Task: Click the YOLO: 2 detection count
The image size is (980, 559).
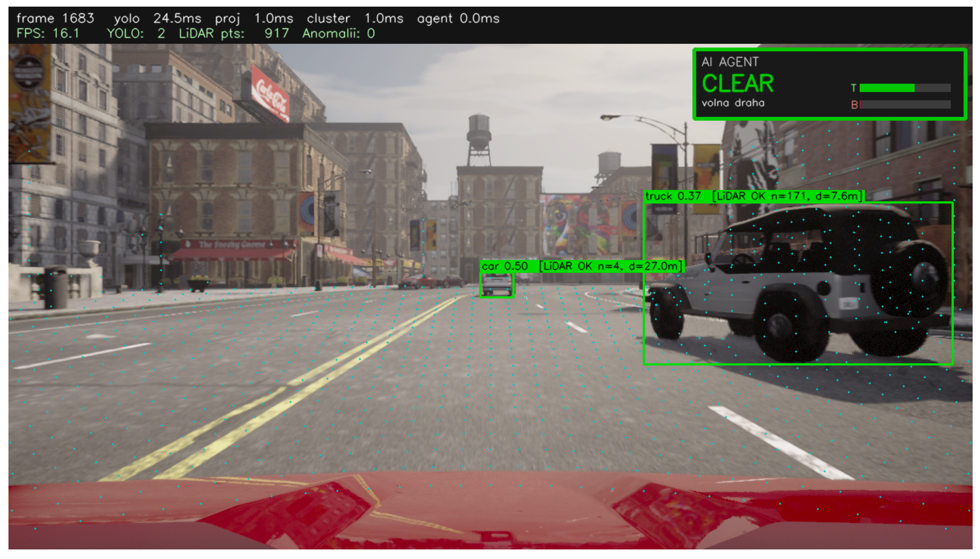Action: (x=136, y=33)
